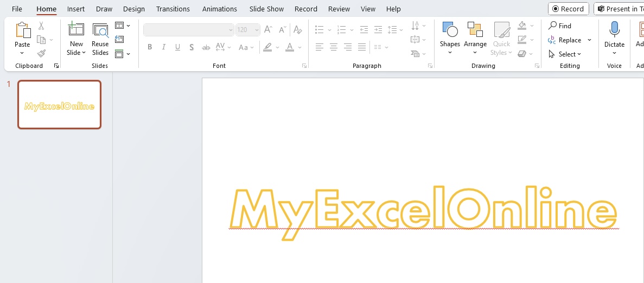The height and width of the screenshot is (283, 644).
Task: Toggle Align Left paragraph alignment
Action: click(320, 47)
